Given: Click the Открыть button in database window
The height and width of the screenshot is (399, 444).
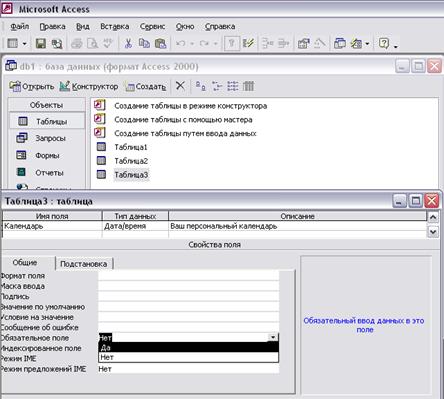Looking at the screenshot, I should click(x=31, y=86).
